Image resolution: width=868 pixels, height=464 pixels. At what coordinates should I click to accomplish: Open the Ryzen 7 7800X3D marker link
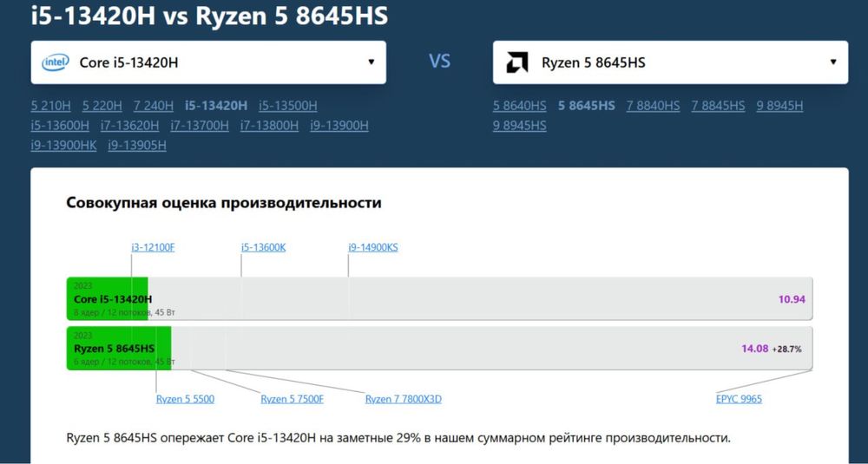click(404, 399)
